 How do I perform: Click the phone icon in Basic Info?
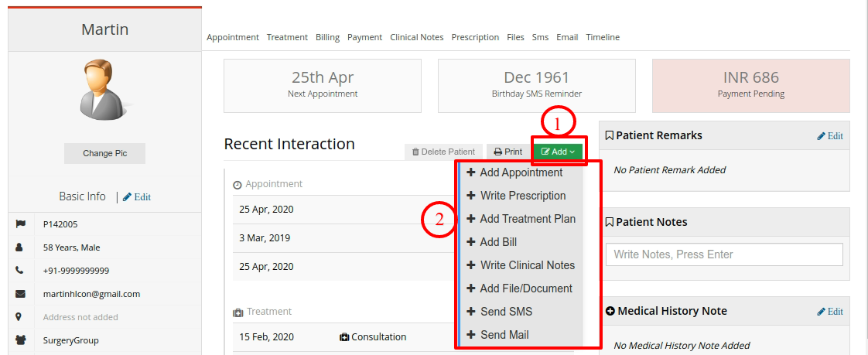click(x=20, y=271)
